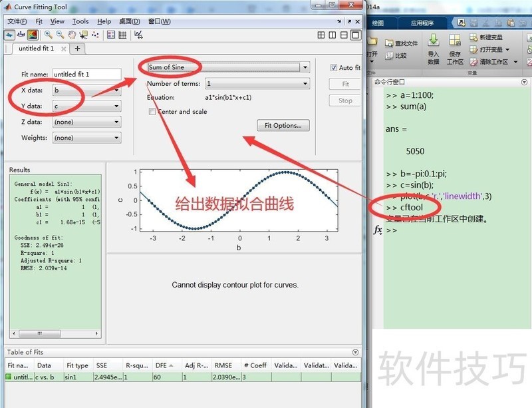Toggle the plot Legend icon
This screenshot has width=532, height=408.
pos(110,35)
